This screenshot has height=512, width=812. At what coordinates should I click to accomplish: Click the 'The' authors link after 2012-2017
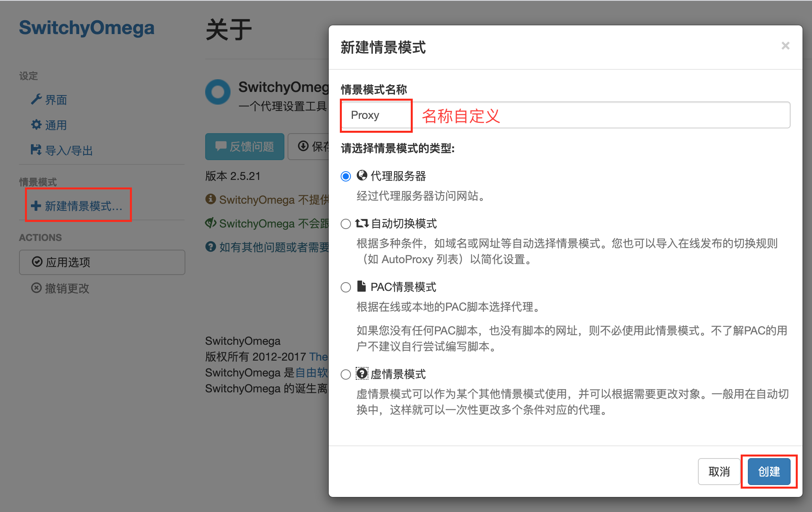coord(319,357)
